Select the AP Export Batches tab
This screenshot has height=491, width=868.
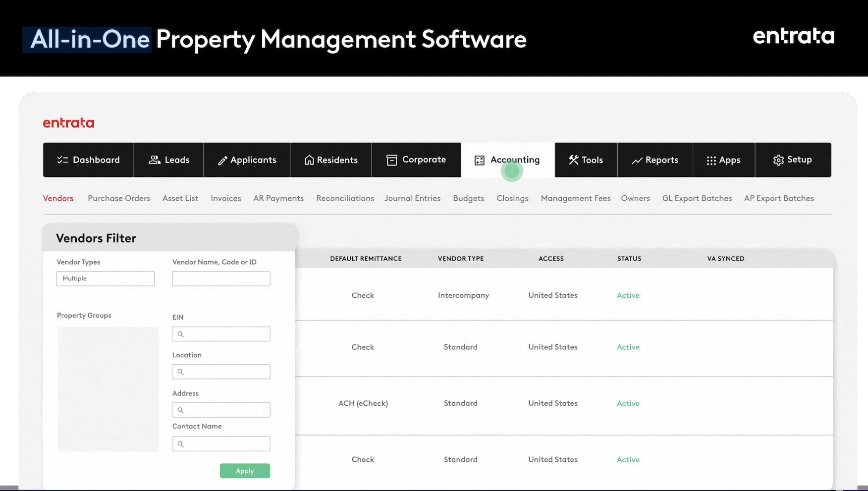point(779,198)
